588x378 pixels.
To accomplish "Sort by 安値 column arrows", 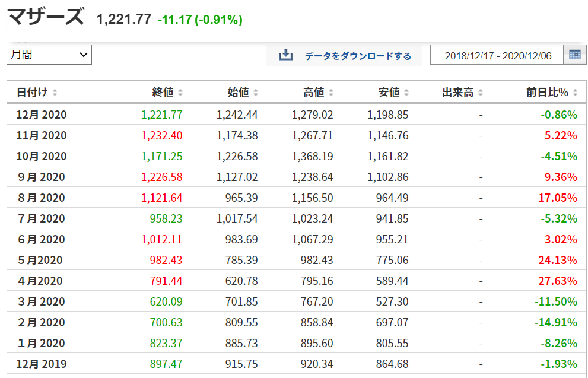I will coord(406,93).
